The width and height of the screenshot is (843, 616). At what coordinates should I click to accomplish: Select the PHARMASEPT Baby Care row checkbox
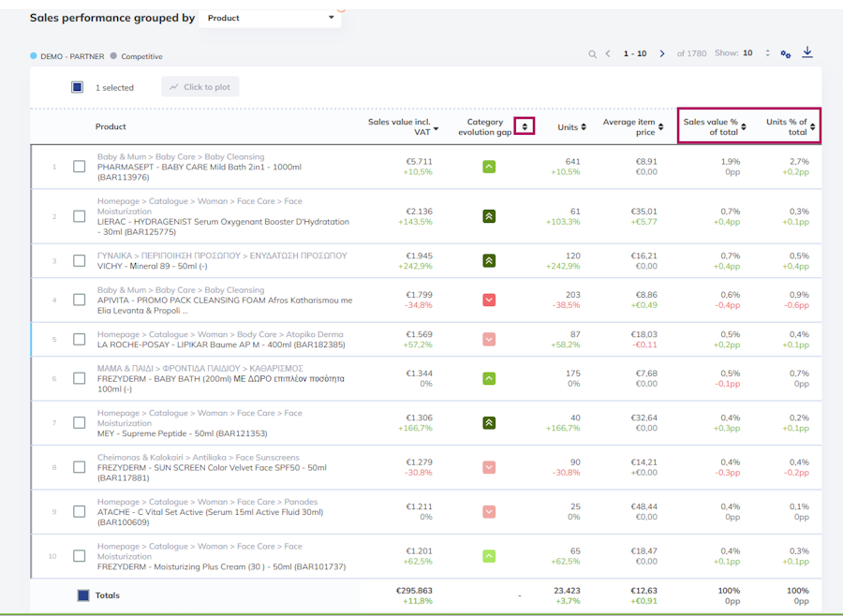point(79,167)
